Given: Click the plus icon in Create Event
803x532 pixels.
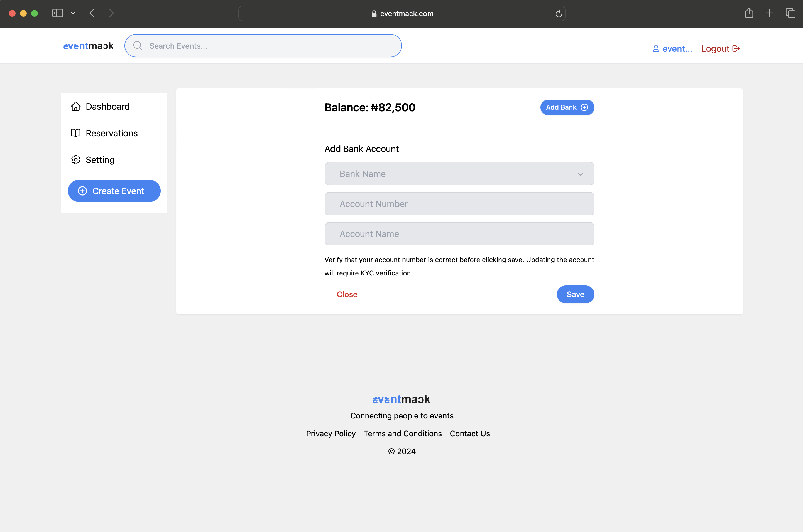Looking at the screenshot, I should [82, 191].
